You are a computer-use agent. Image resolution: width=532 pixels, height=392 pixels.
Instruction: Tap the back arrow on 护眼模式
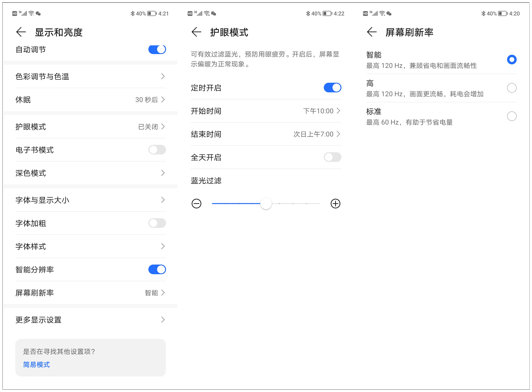(x=196, y=32)
